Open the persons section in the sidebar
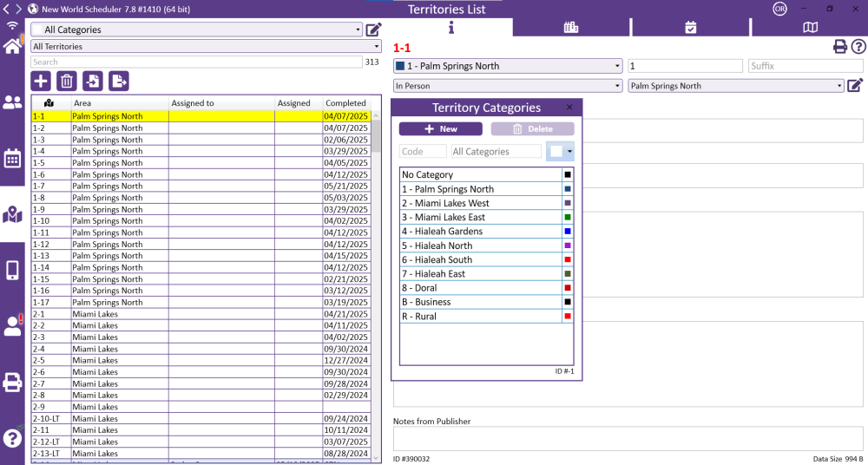 12,103
